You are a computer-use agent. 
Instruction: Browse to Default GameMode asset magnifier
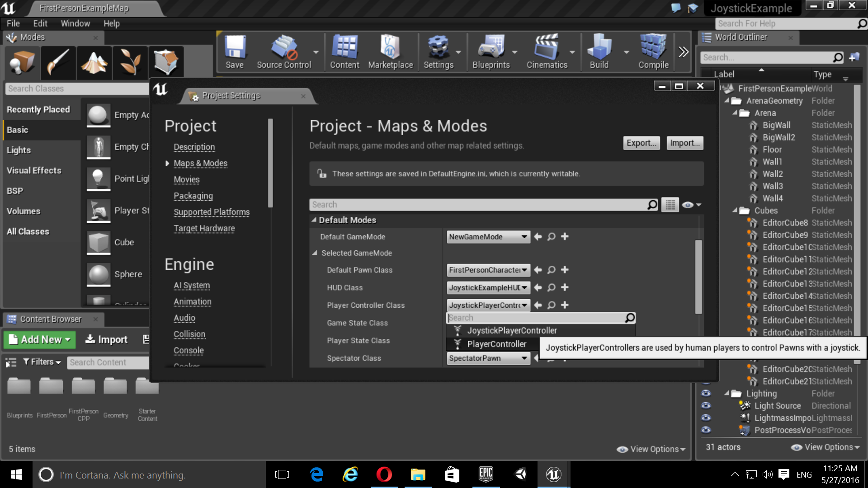tap(552, 236)
